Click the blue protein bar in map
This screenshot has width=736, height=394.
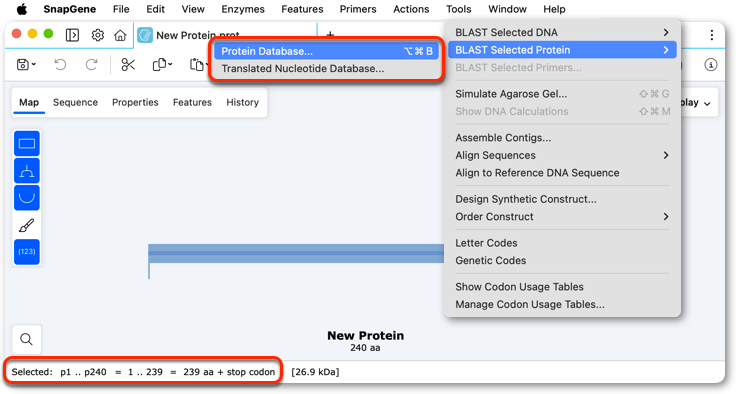pos(296,253)
